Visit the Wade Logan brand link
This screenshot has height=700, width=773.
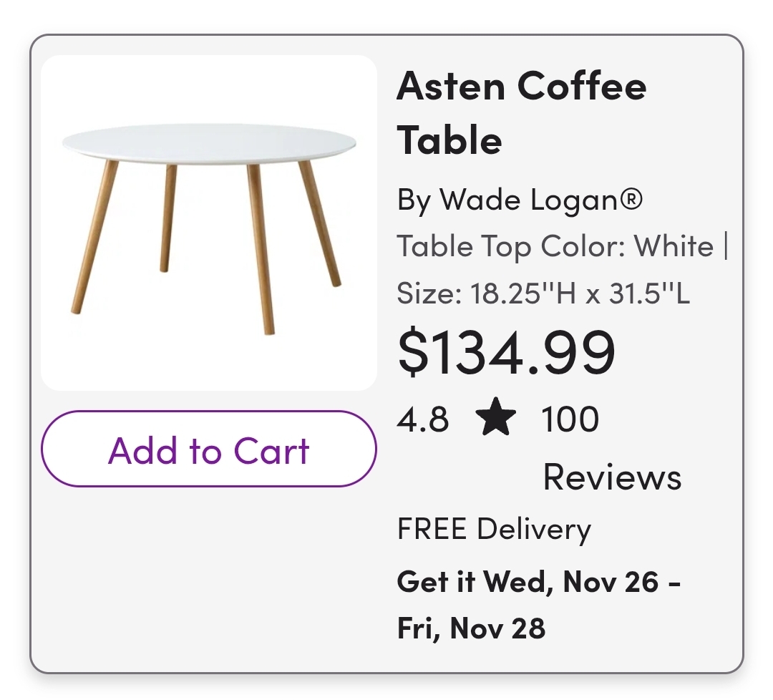pos(519,200)
